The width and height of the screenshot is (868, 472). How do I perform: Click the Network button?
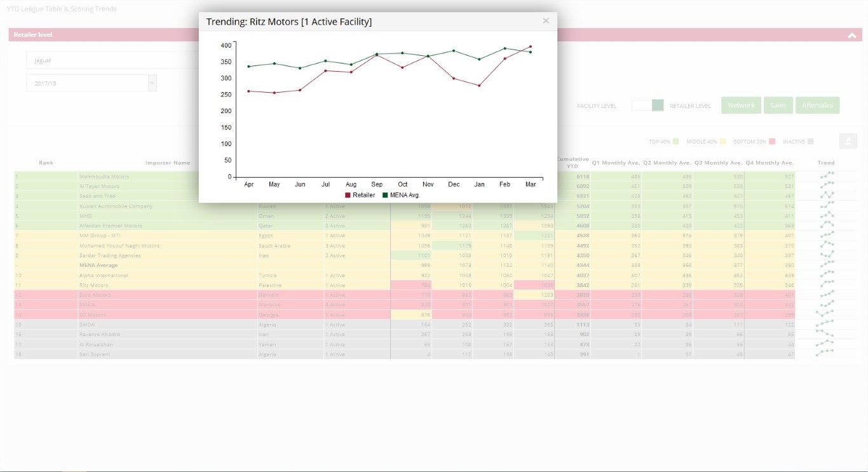coord(741,105)
